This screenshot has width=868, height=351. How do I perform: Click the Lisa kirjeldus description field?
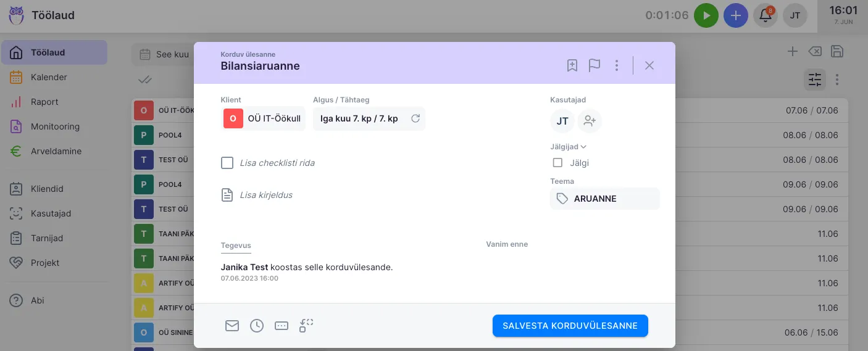coord(266,195)
